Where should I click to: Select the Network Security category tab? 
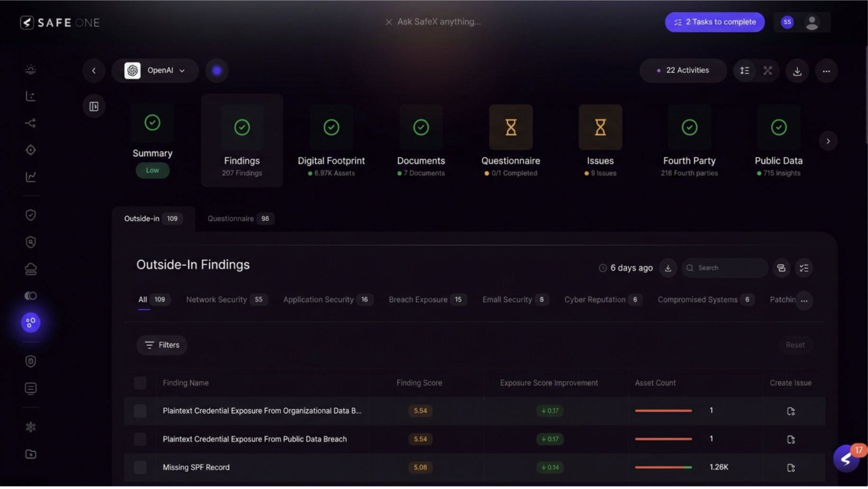click(226, 300)
